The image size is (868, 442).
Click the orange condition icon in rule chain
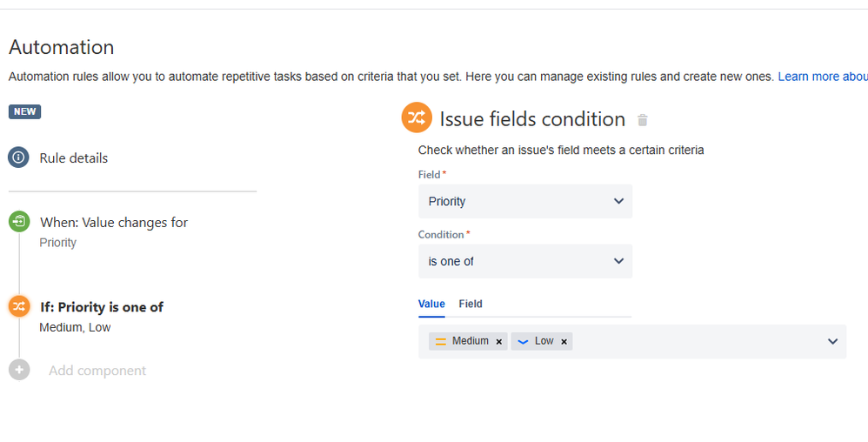pyautogui.click(x=19, y=306)
